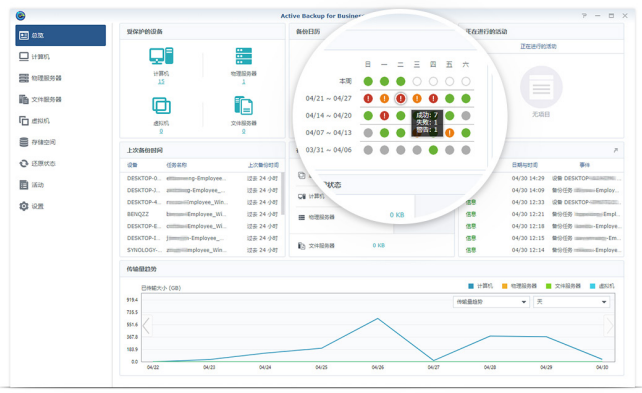The height and width of the screenshot is (393, 642).
Task: Click the orange warning dot for Wednesday of 04/21 ~ 04/27
Action: (417, 98)
